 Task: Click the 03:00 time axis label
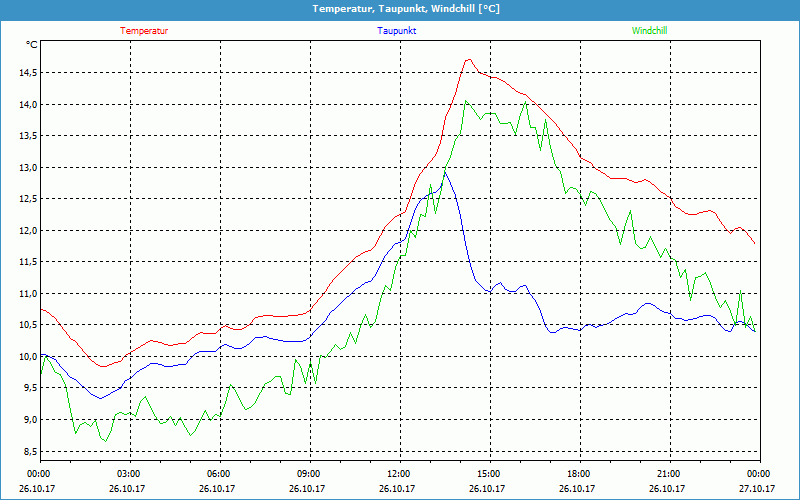[x=131, y=474]
